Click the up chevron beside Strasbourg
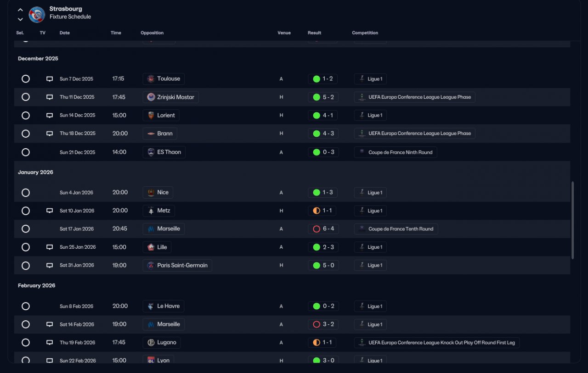Screen dimensions: 588x373 (x=20, y=10)
